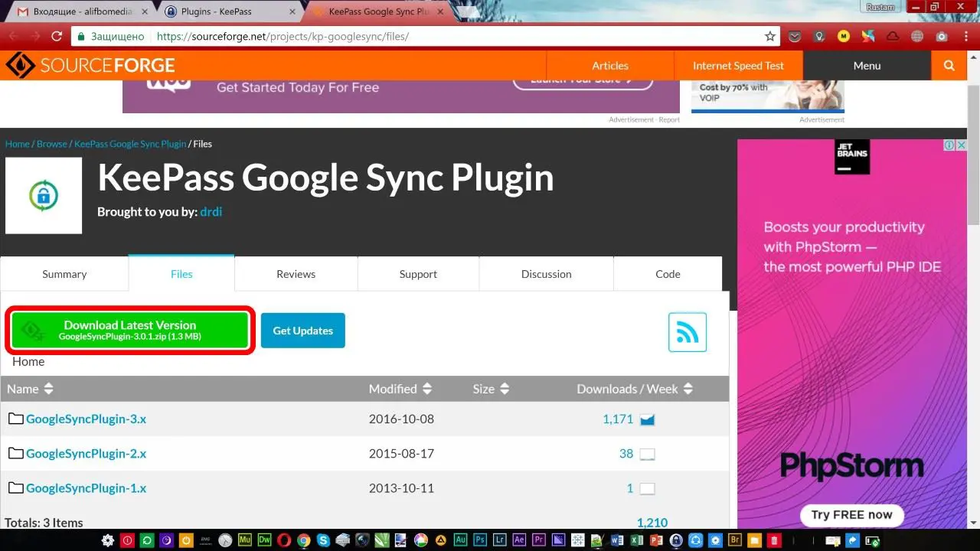Image resolution: width=980 pixels, height=551 pixels.
Task: Go to Home breadcrumb link
Action: point(18,144)
